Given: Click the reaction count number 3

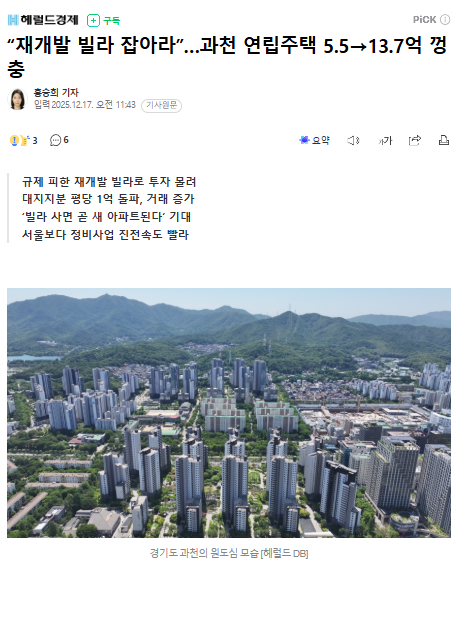Looking at the screenshot, I should [x=35, y=141].
